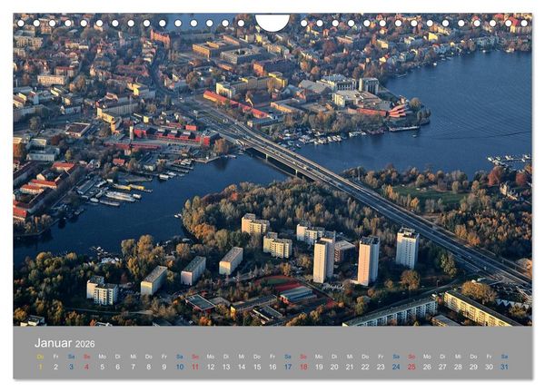Select day 6 in the calendar row
Screen dimensions: 545x392
117,367
